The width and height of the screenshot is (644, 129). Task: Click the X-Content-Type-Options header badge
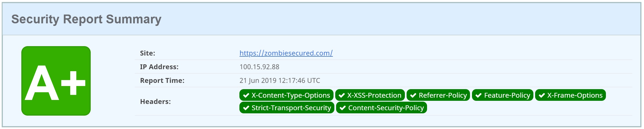(286, 95)
